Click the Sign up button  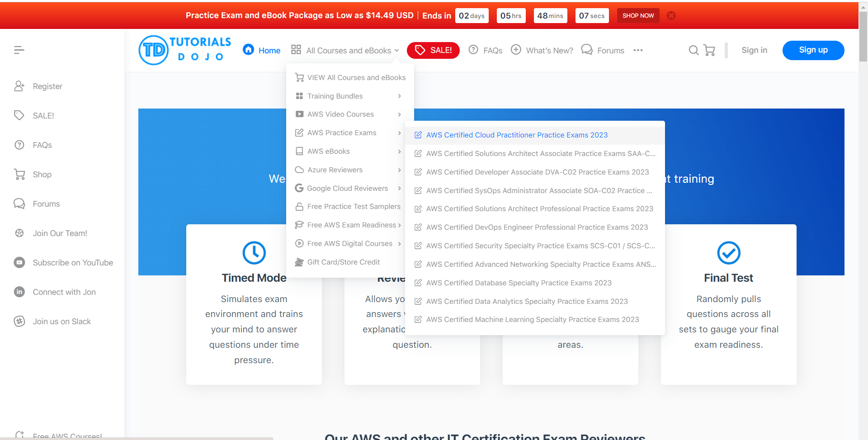813,50
